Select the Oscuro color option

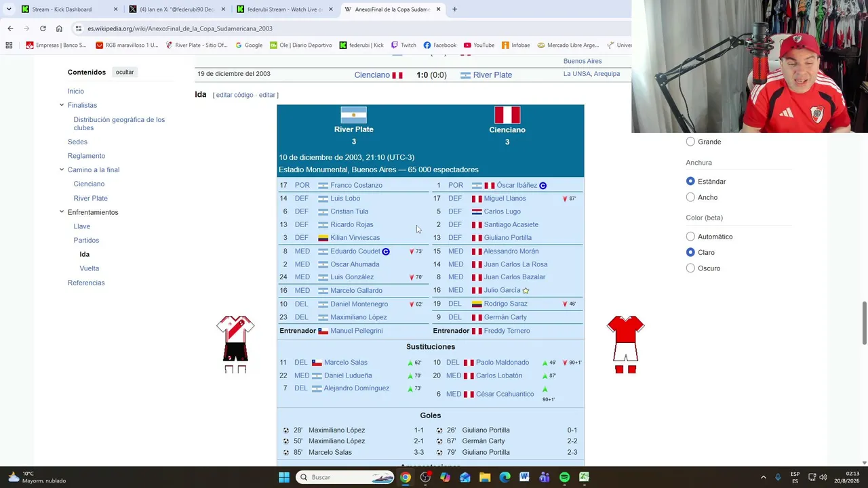(690, 268)
